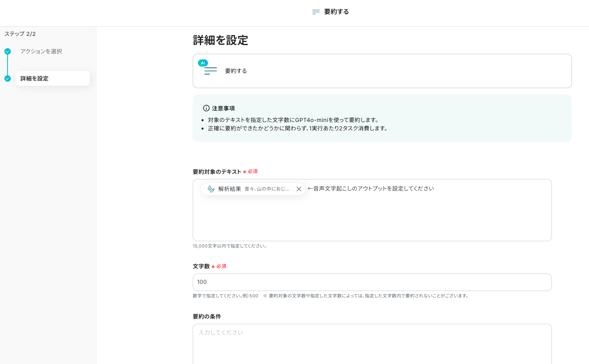Click the 要約する title in the header

click(336, 12)
